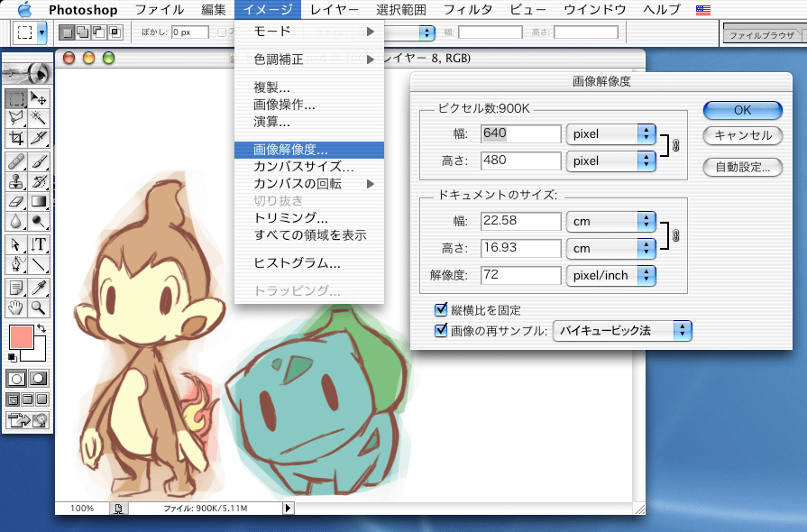This screenshot has height=532, width=807.
Task: Select the Notes tool
Action: 16,289
